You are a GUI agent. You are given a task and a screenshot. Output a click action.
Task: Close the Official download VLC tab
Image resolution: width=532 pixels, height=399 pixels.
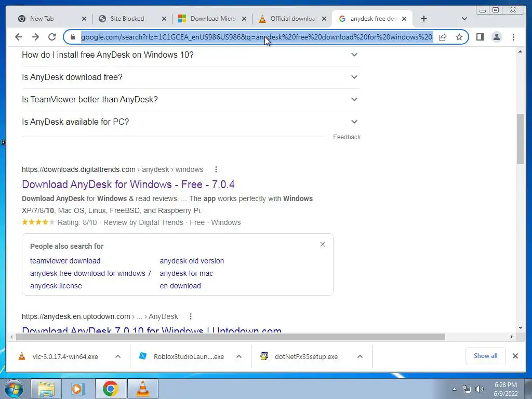click(324, 19)
